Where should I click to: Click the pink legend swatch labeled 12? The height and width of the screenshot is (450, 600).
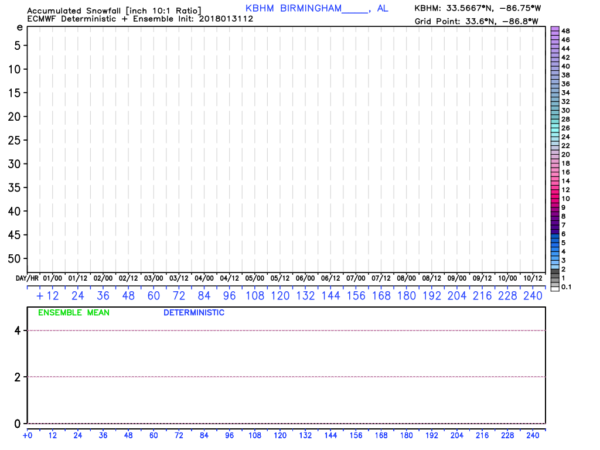(555, 190)
